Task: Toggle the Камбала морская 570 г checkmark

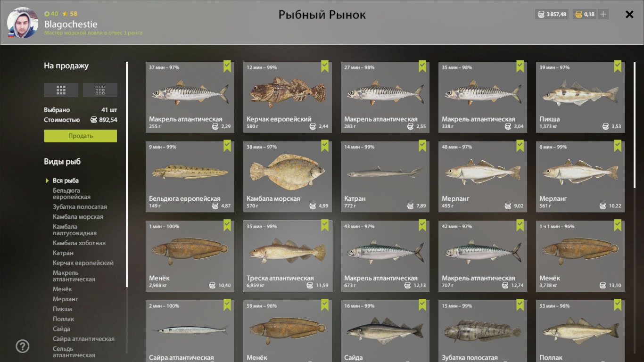Action: pyautogui.click(x=325, y=146)
